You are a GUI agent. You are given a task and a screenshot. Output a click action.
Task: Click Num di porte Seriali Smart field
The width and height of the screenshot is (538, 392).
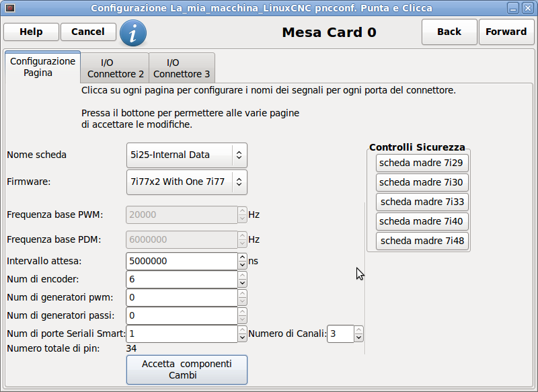coord(182,334)
